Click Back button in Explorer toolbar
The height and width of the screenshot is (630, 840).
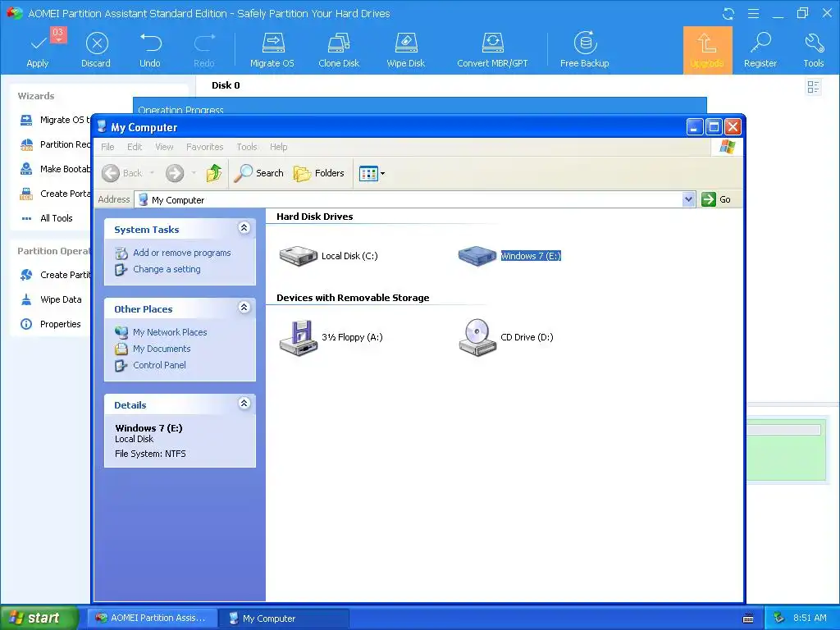123,173
